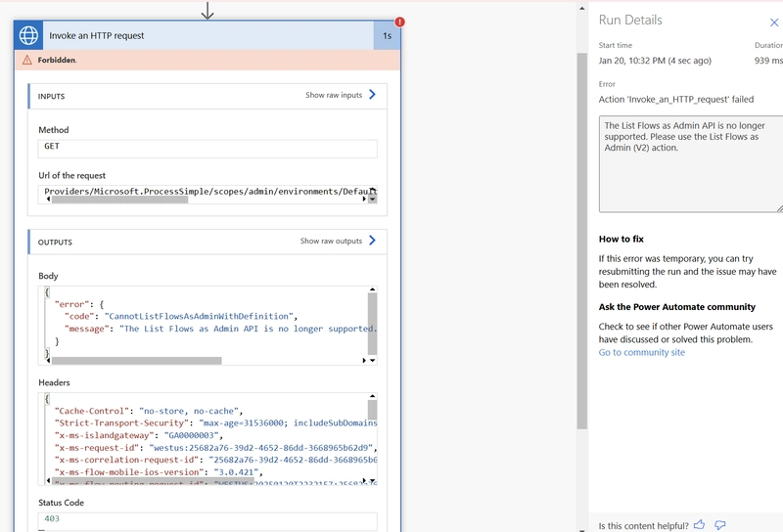Click the Headers vertical scrollbar
The image size is (783, 532).
point(372,410)
